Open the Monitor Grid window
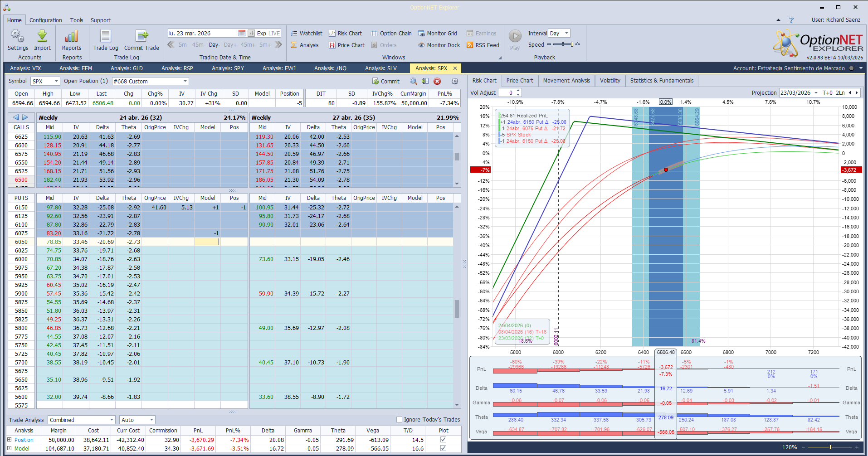 coord(438,33)
